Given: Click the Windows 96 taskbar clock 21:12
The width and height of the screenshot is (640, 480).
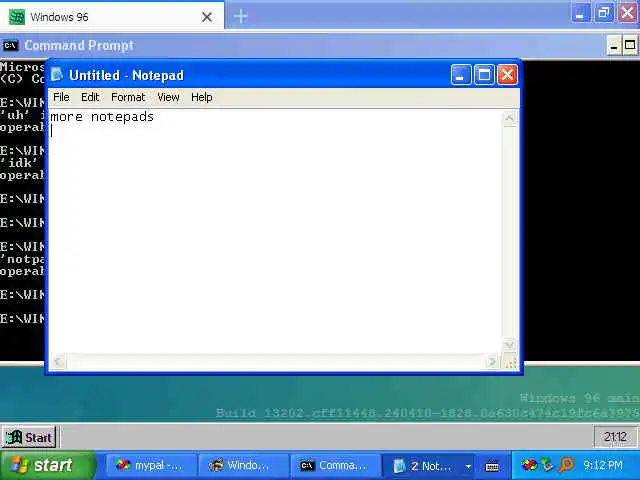Looking at the screenshot, I should click(x=615, y=437).
